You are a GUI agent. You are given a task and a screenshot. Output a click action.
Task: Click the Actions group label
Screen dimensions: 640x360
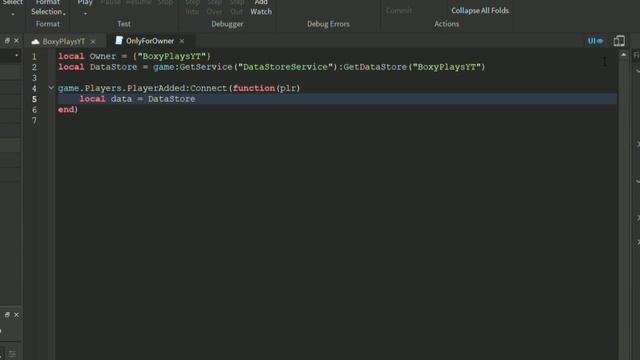447,24
